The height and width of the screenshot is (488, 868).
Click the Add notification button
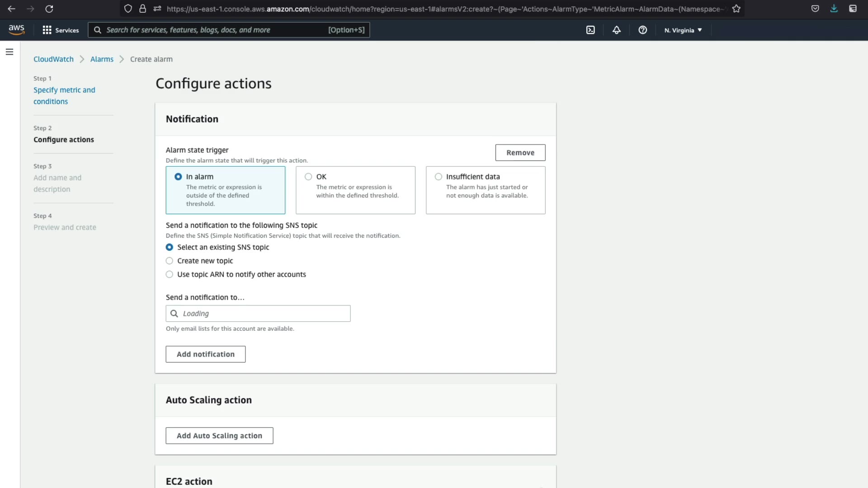click(x=205, y=354)
